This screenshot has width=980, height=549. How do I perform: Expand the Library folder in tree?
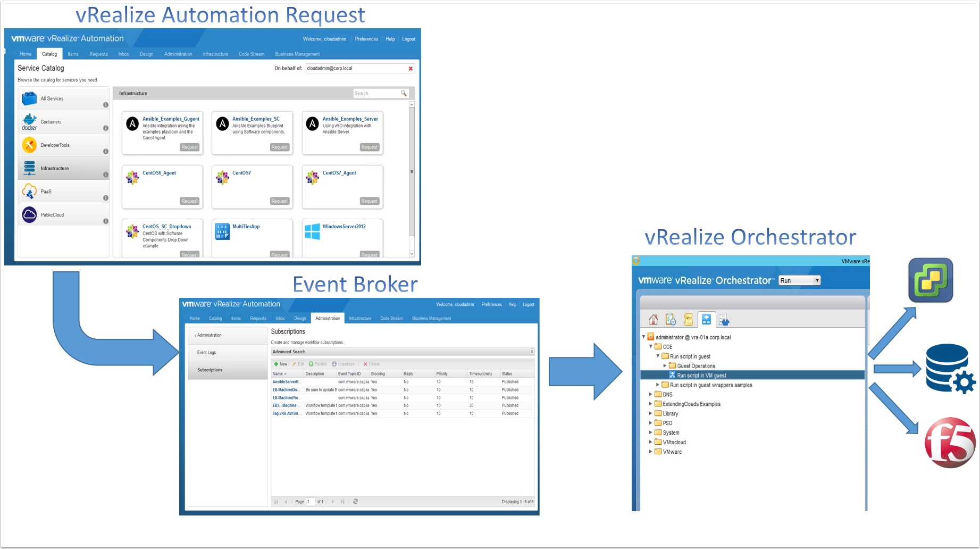[650, 413]
